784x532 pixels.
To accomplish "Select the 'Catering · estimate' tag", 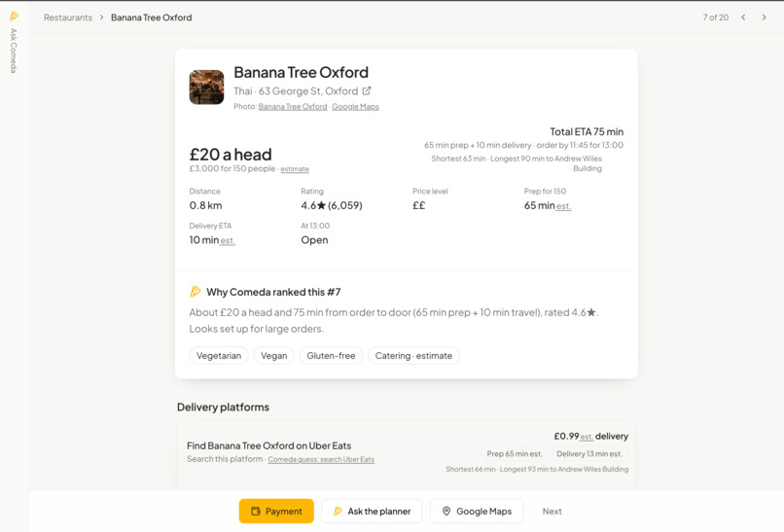I will pos(413,356).
